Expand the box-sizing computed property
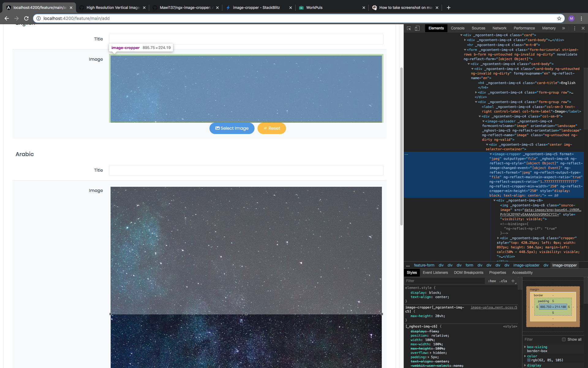The width and height of the screenshot is (588, 368). (x=526, y=347)
